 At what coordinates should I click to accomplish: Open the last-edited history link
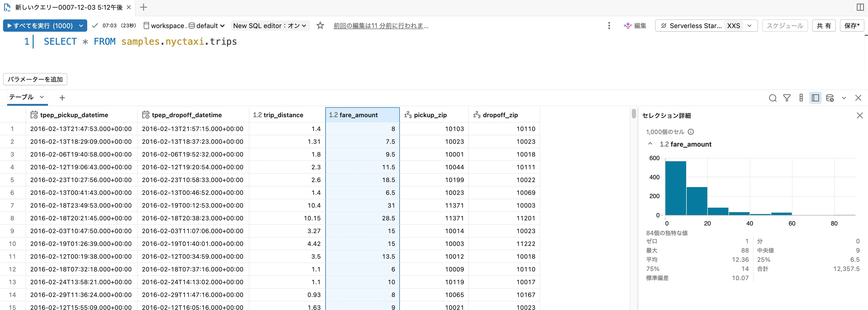tap(381, 26)
